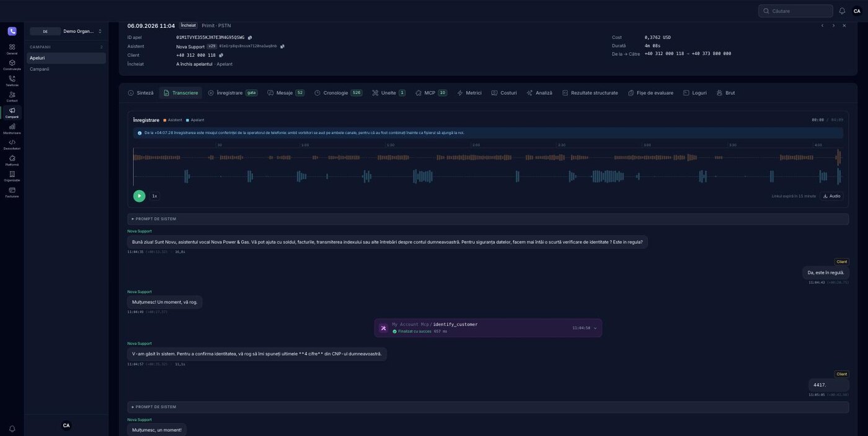Open the Înregistrare tab
Image resolution: width=868 pixels, height=436 pixels.
pyautogui.click(x=232, y=93)
